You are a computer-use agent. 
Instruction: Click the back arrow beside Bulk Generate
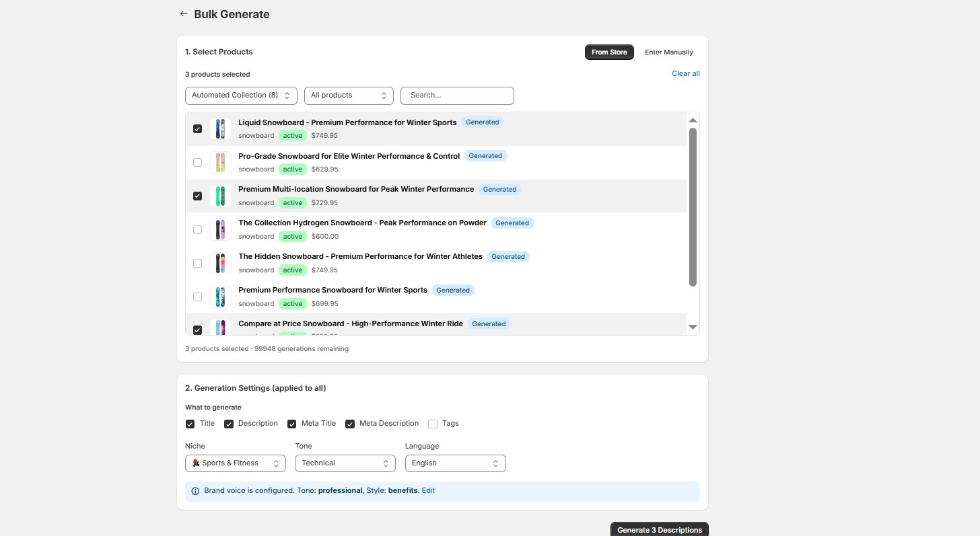point(184,14)
